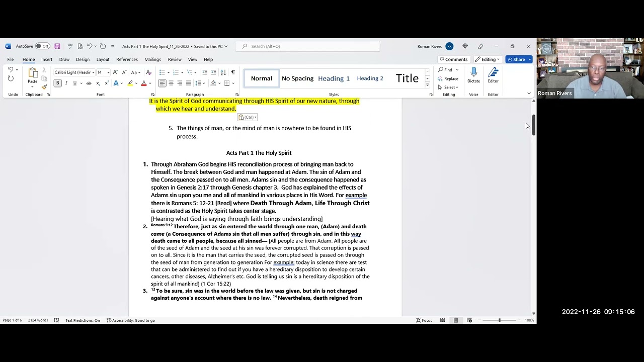Click the Comments button
This screenshot has height=362, width=644.
coord(453,59)
